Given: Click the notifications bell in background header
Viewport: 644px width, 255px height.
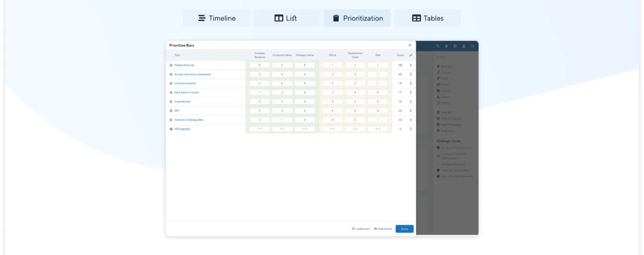Looking at the screenshot, I should tap(446, 46).
